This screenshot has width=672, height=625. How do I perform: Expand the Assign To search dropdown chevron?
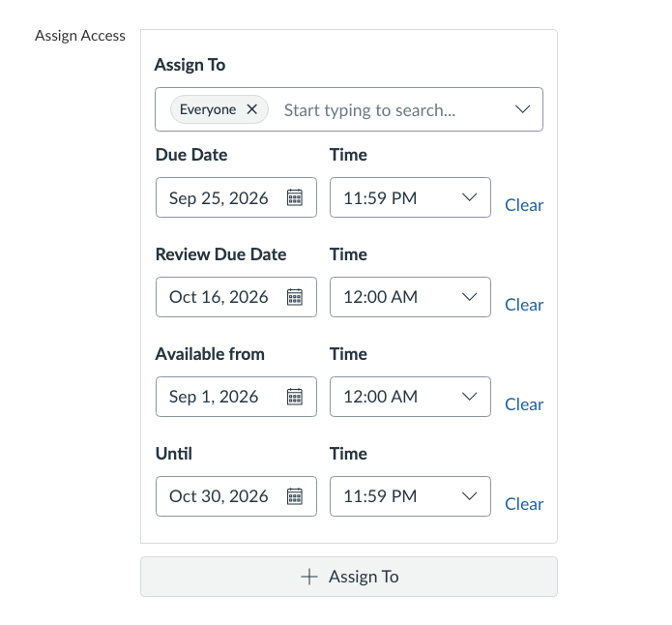tap(522, 109)
